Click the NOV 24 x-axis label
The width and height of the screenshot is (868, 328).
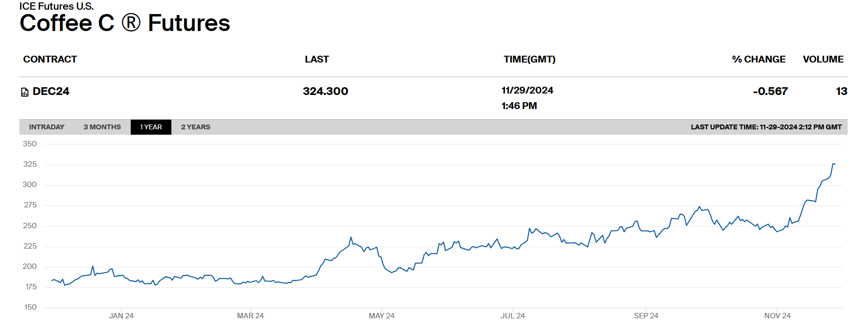point(777,316)
